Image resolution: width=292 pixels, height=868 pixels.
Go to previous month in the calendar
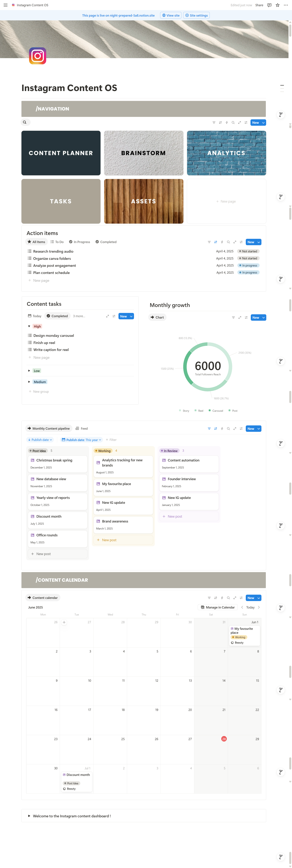pos(242,607)
